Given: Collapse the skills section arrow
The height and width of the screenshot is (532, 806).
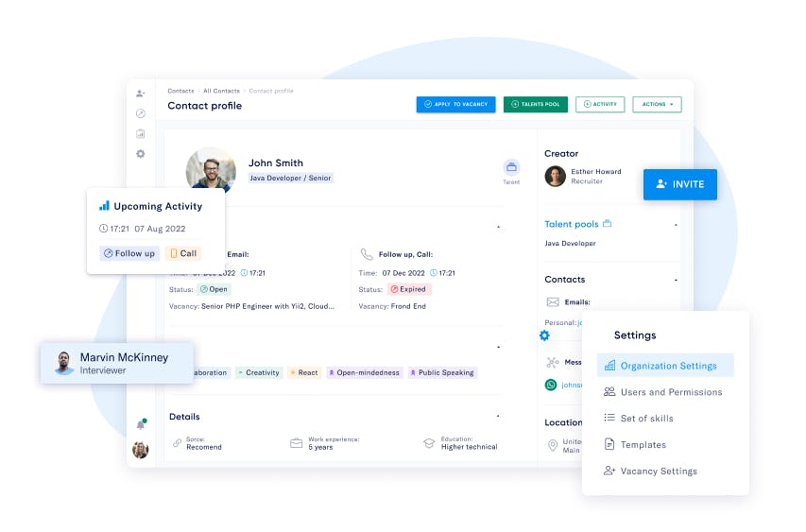Looking at the screenshot, I should 498,347.
